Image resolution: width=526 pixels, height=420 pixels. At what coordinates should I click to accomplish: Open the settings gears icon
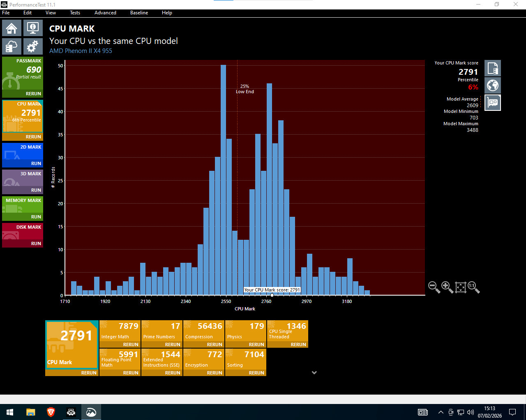(x=33, y=46)
